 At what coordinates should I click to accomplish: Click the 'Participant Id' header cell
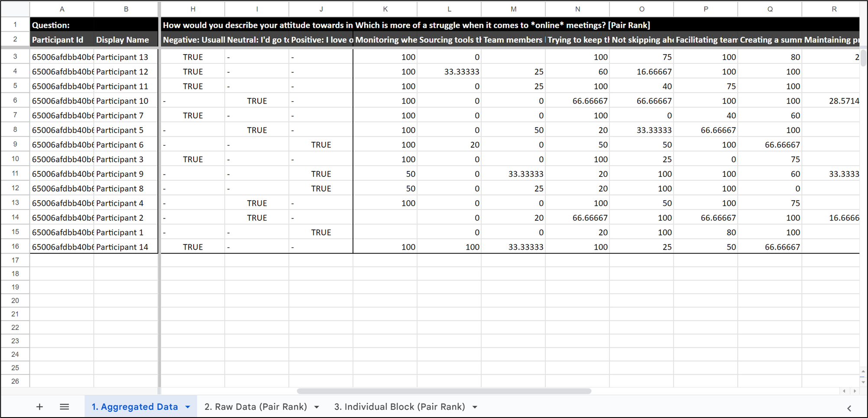click(62, 39)
